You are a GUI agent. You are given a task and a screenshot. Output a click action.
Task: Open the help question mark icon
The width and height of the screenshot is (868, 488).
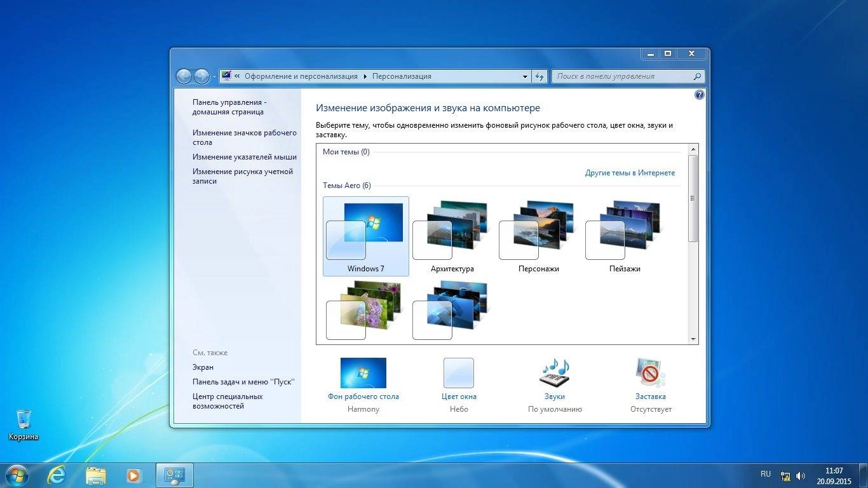tap(700, 95)
